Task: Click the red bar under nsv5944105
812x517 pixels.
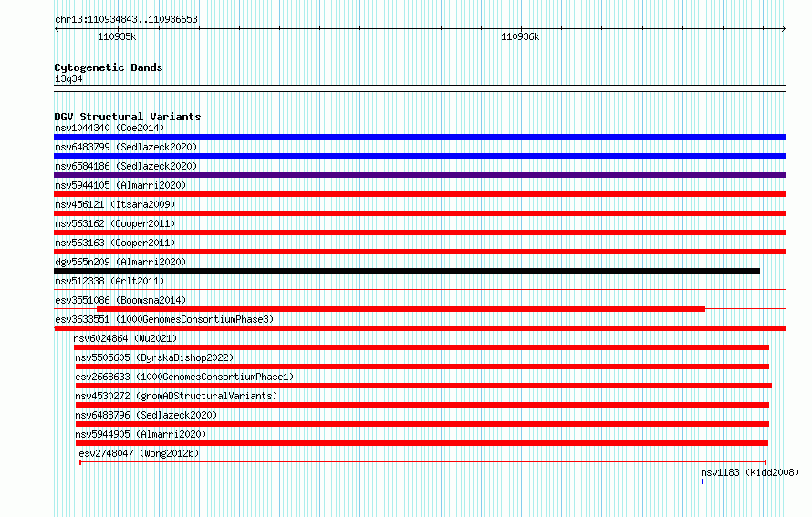Action: point(420,194)
